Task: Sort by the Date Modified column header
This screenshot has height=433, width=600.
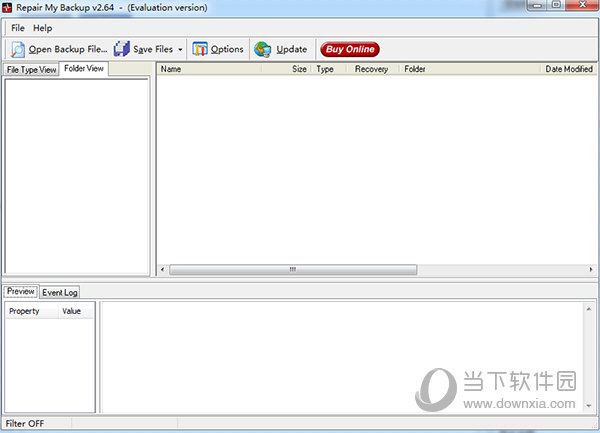Action: click(x=569, y=69)
